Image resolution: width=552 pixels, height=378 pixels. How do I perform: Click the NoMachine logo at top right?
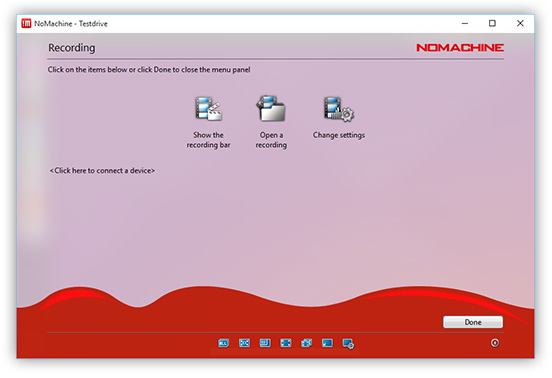[x=460, y=48]
